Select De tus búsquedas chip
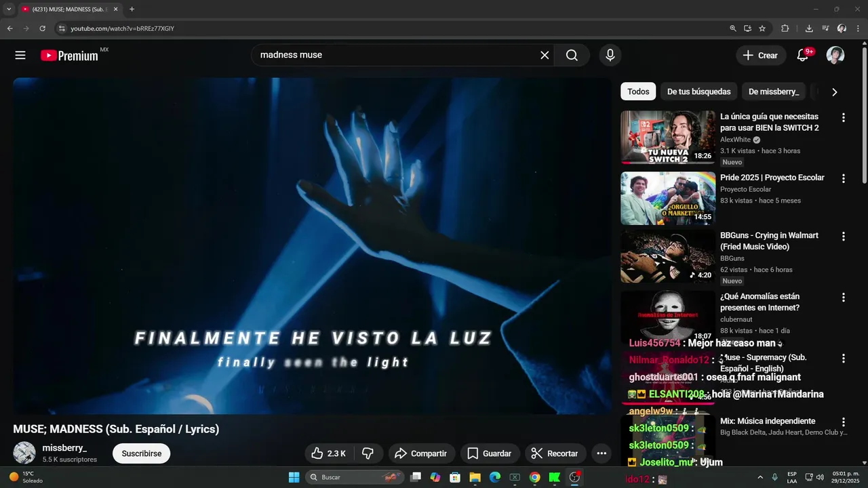Viewport: 868px width, 488px height. click(699, 91)
